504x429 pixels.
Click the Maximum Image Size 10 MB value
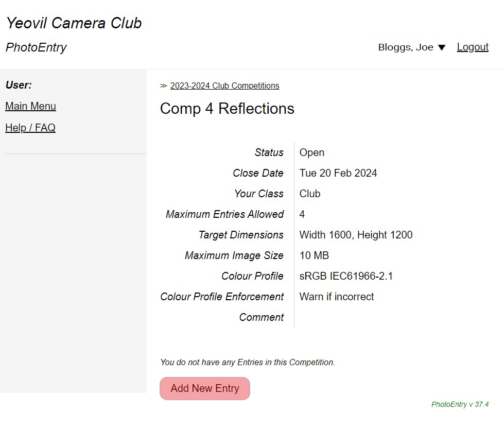[x=314, y=255]
